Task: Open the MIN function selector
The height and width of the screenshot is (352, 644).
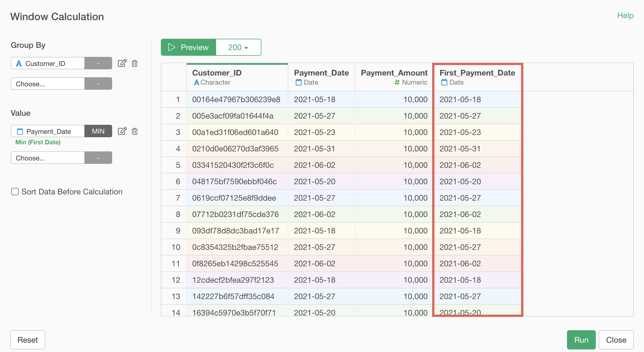Action: coord(98,131)
